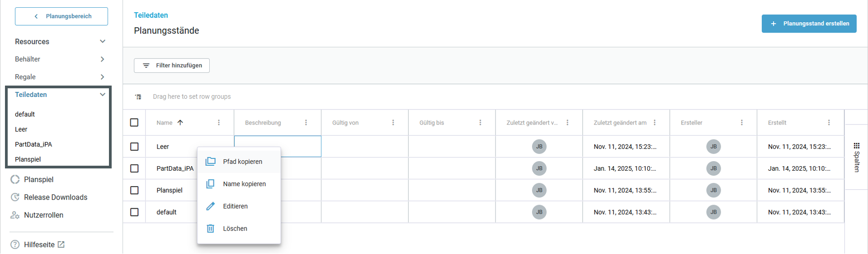Open the Zuletzt geändert am column menu dots
This screenshot has height=254, width=868.
655,123
